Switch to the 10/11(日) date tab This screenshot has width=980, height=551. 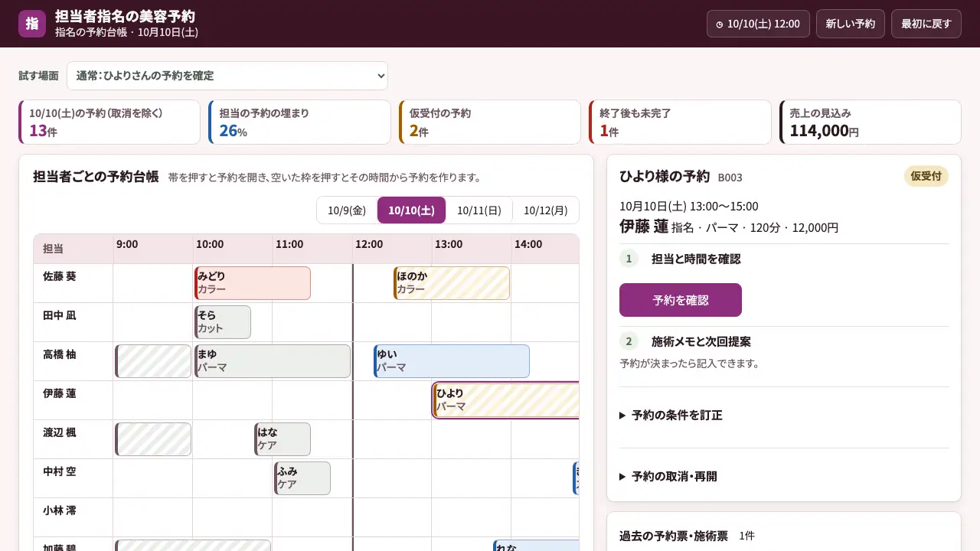[x=479, y=210]
